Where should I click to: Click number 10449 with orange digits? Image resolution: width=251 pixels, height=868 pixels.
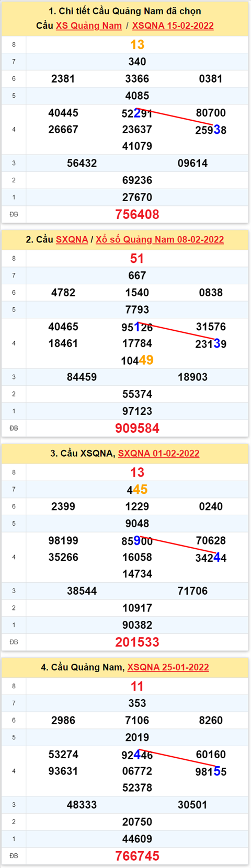[x=137, y=360]
